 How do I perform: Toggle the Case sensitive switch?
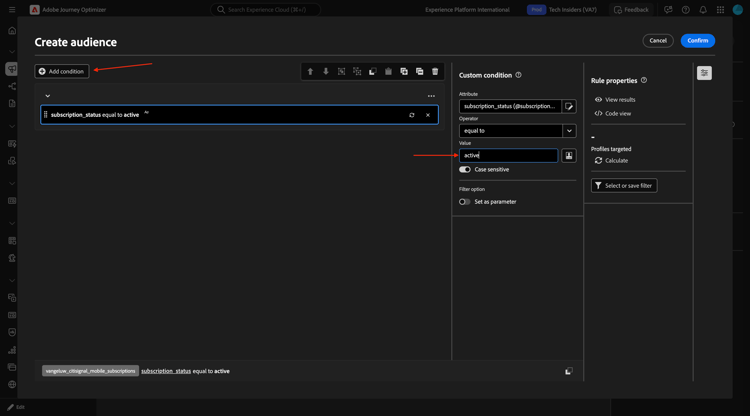click(x=464, y=170)
